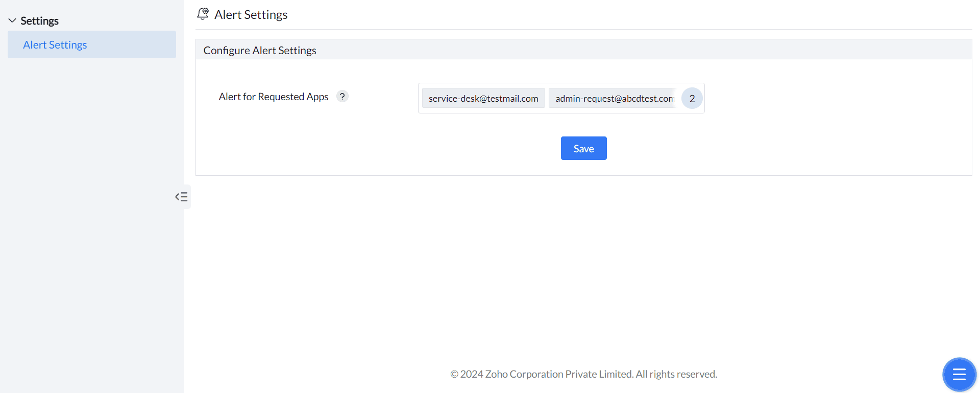The width and height of the screenshot is (980, 393).
Task: Click the Alert Settings bell icon
Action: click(203, 14)
